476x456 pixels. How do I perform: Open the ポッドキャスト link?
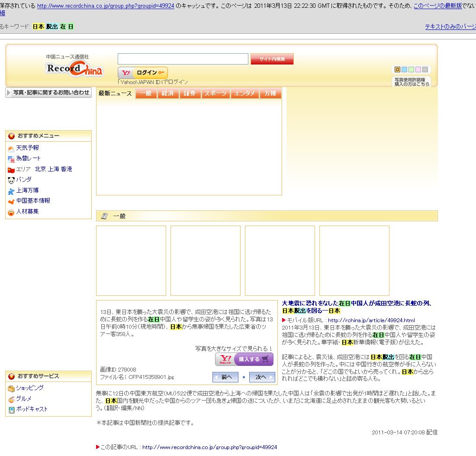coord(32,409)
